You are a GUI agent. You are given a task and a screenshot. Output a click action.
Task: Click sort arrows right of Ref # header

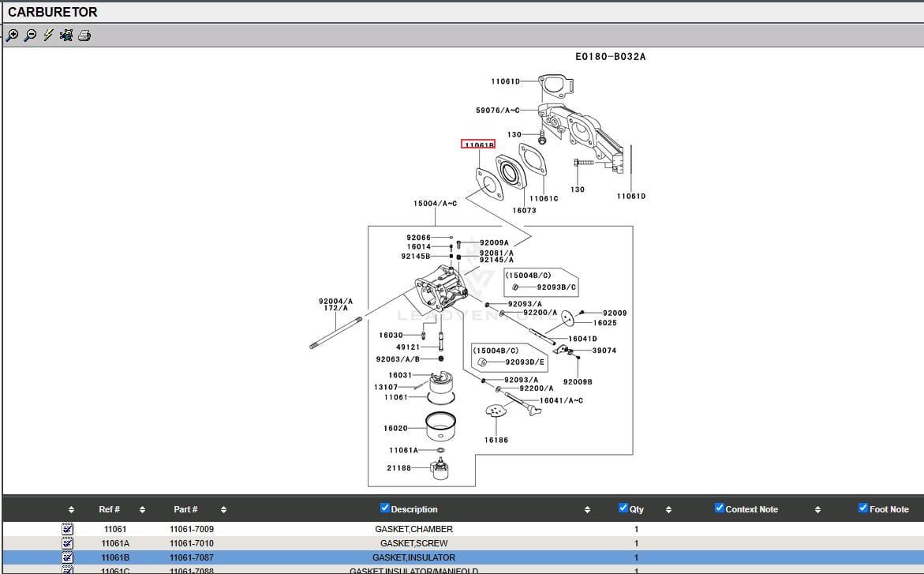[x=142, y=510]
